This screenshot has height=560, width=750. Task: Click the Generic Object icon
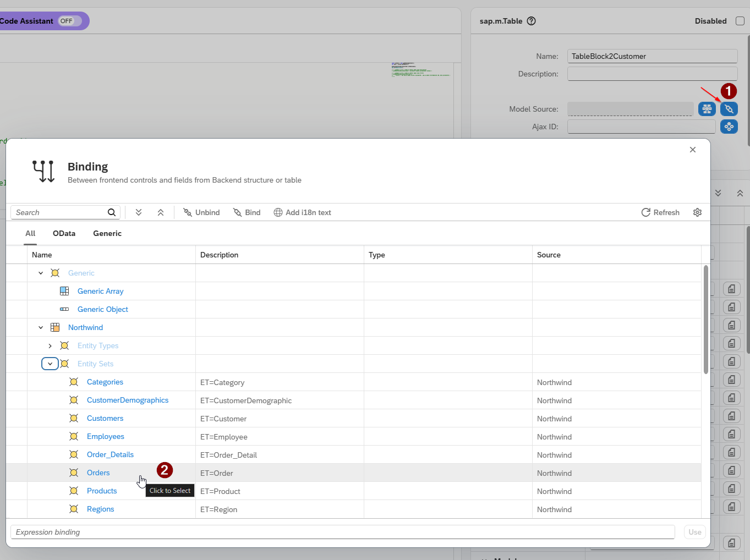point(64,309)
